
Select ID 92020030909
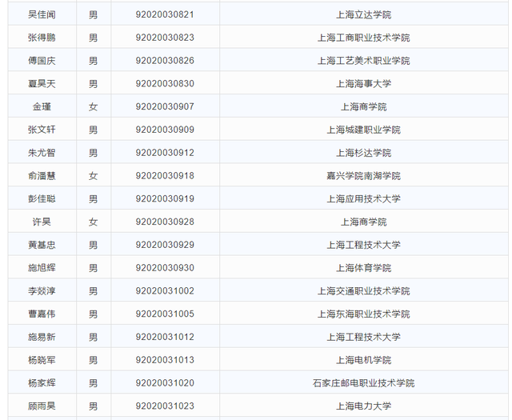click(165, 130)
